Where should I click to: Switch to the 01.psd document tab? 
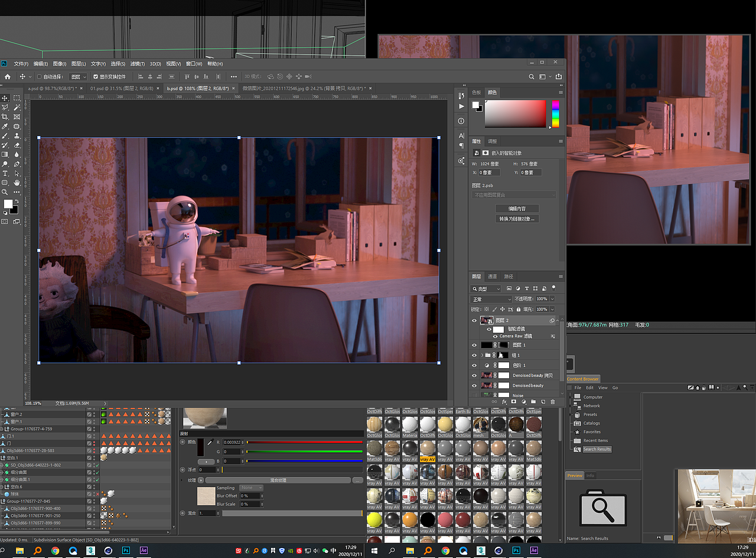tap(122, 88)
